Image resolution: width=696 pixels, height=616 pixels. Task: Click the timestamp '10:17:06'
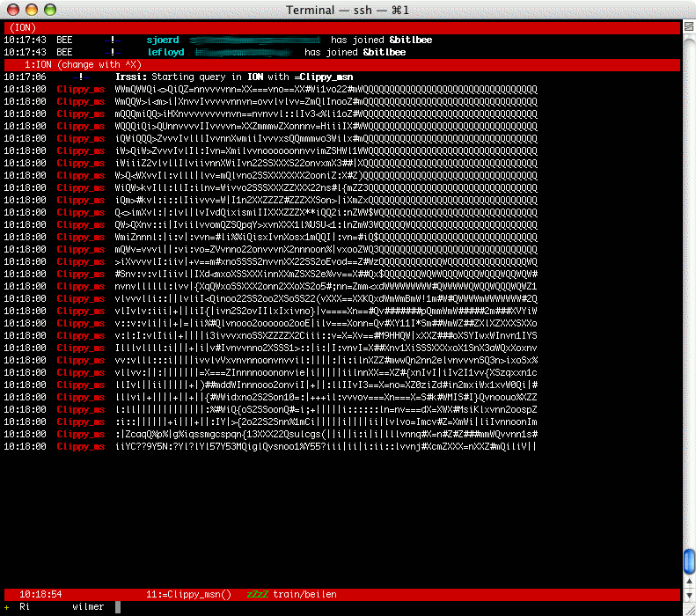tap(25, 77)
